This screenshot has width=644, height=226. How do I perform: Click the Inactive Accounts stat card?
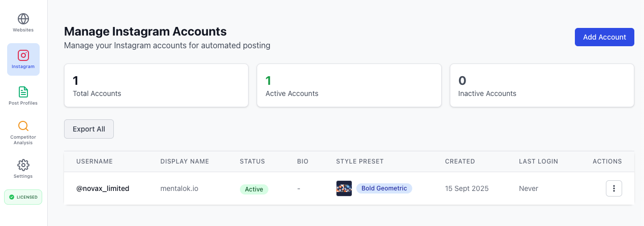click(x=542, y=85)
